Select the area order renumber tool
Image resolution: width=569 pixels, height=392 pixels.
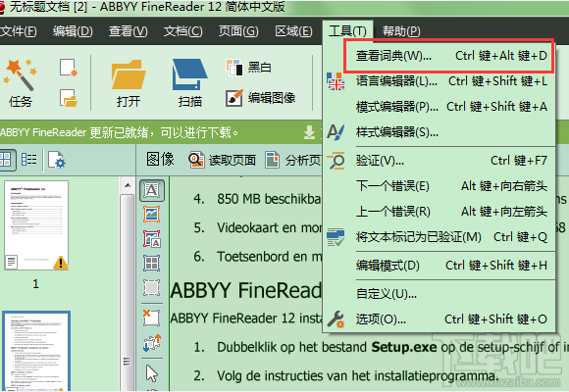pyautogui.click(x=152, y=342)
